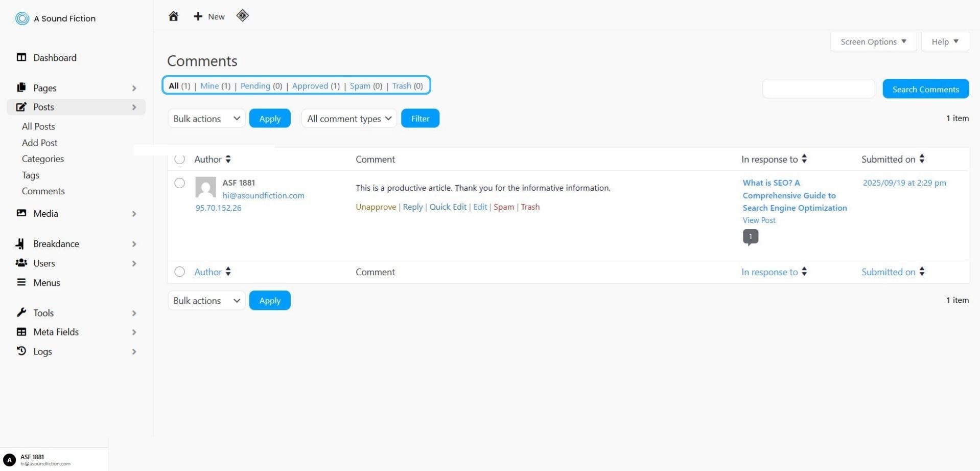Screen dimensions: 980x471
Task: Click the home icon in top bar
Action: [x=173, y=16]
